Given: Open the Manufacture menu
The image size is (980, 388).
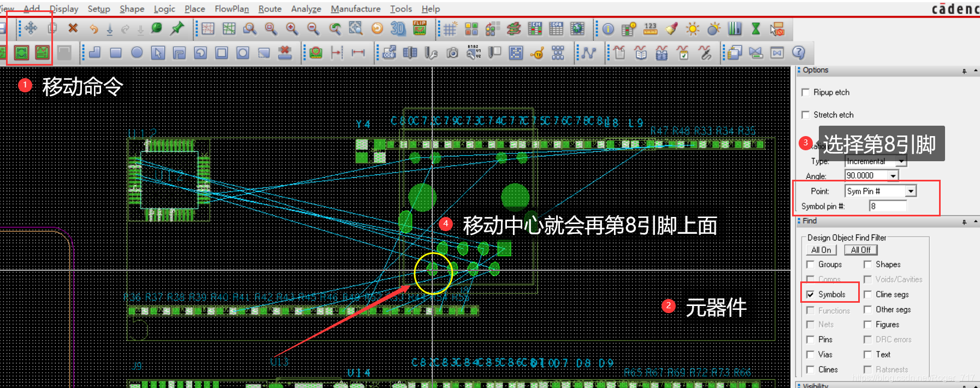Looking at the screenshot, I should click(x=355, y=9).
